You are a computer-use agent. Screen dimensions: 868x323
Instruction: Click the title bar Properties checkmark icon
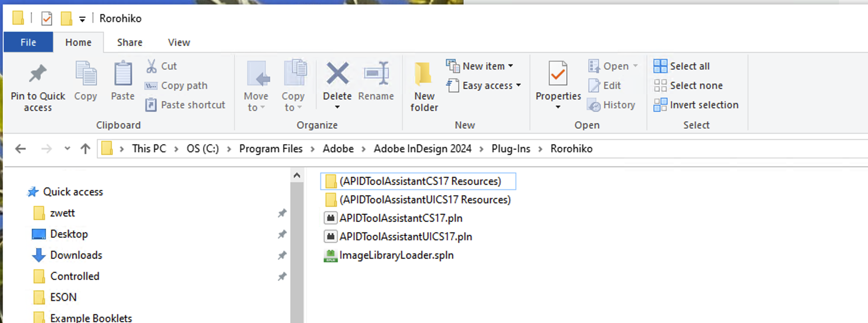pyautogui.click(x=47, y=18)
